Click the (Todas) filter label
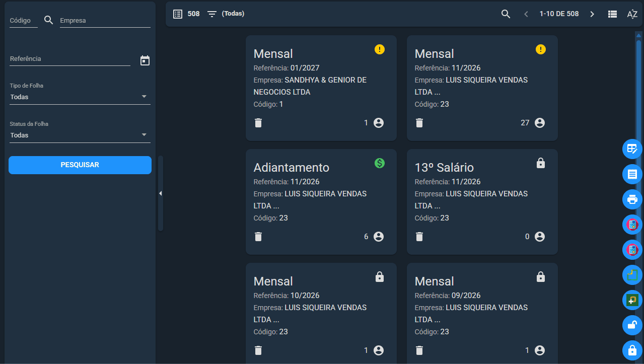This screenshot has height=364, width=644. [x=233, y=14]
